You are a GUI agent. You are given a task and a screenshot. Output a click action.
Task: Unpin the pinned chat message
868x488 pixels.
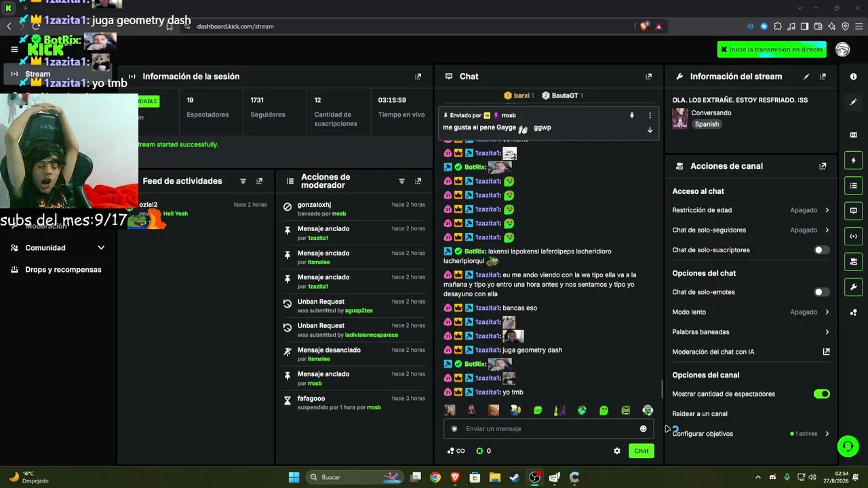coord(632,115)
